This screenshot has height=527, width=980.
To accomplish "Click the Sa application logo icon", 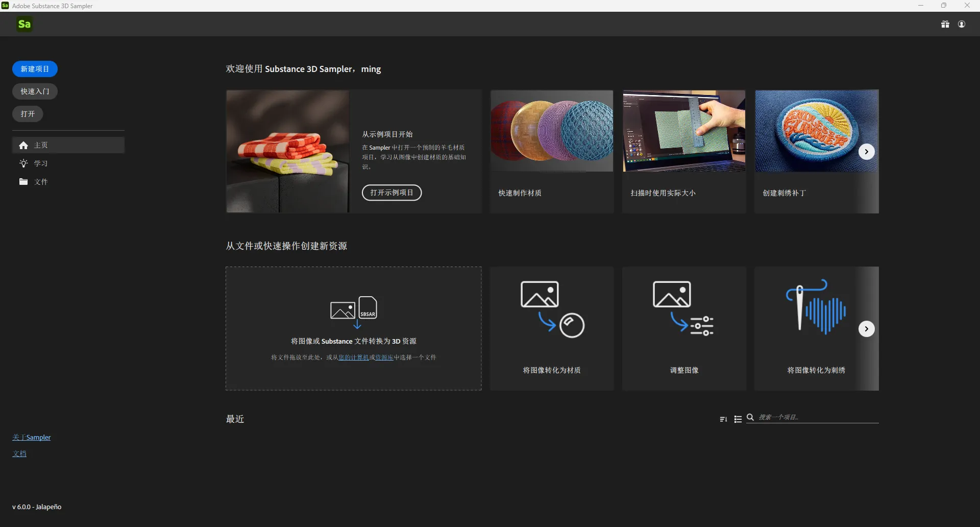I will point(24,24).
